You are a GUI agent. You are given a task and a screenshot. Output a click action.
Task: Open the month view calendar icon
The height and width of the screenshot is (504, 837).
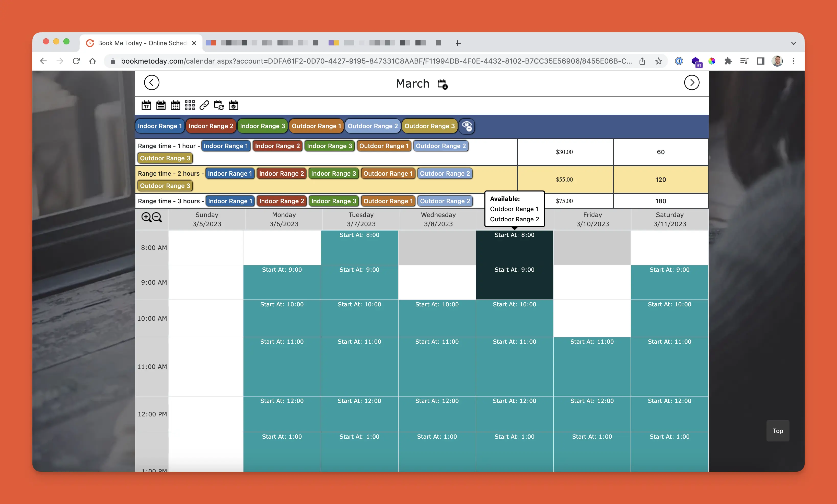(x=175, y=105)
